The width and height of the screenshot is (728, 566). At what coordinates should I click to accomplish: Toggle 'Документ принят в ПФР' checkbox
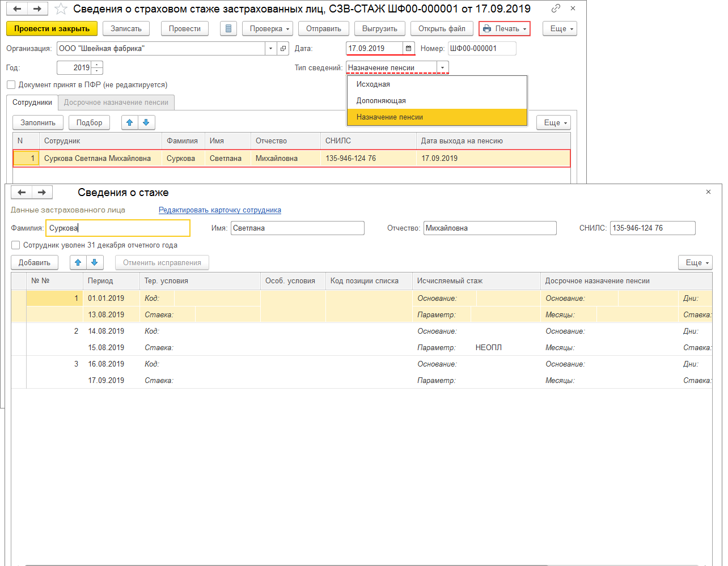11,85
